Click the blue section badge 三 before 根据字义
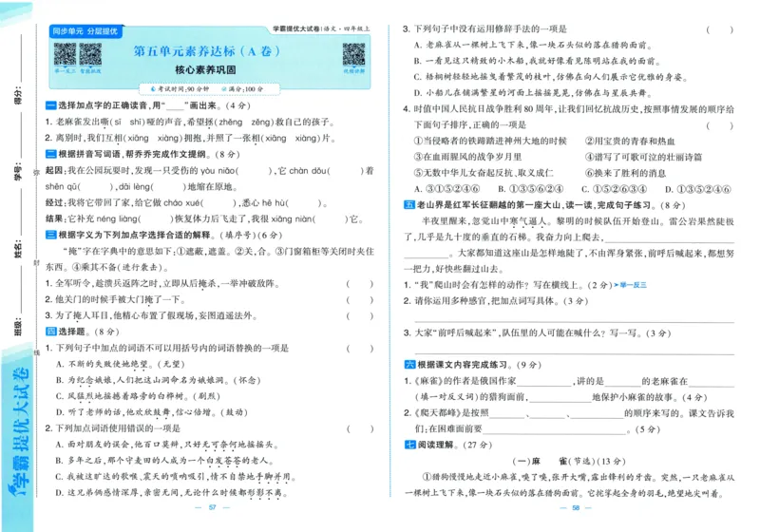760x532 pixels. [51, 235]
